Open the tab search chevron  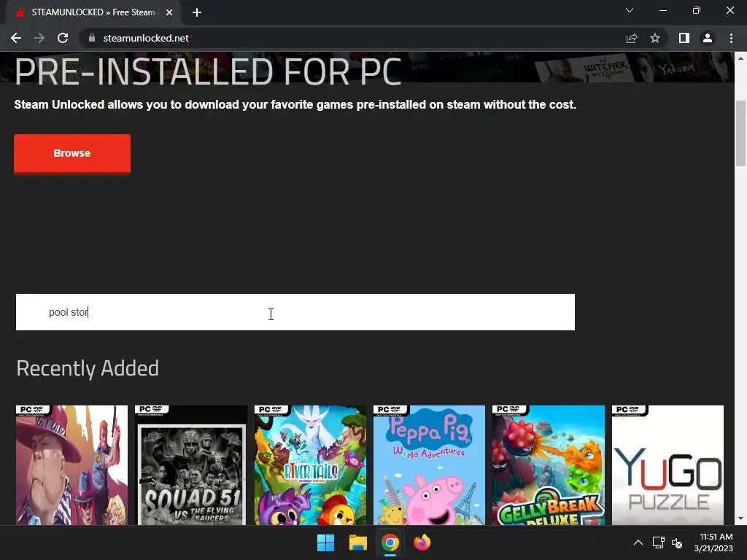point(630,10)
